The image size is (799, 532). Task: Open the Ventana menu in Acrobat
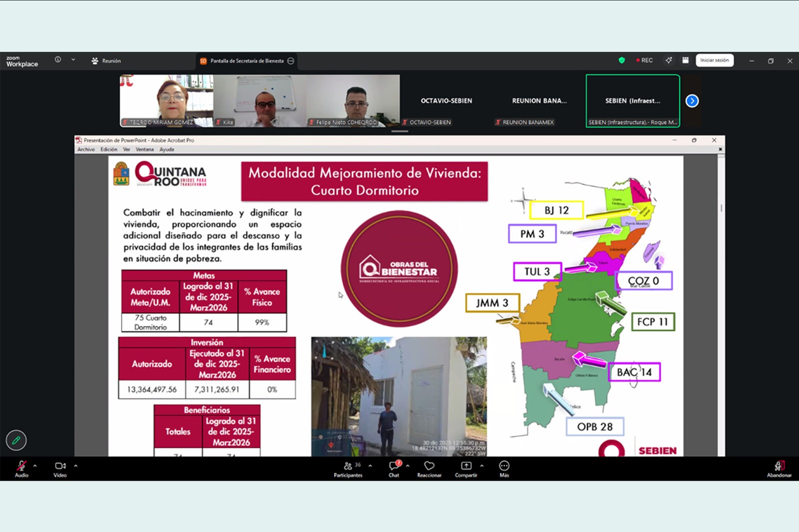click(144, 149)
